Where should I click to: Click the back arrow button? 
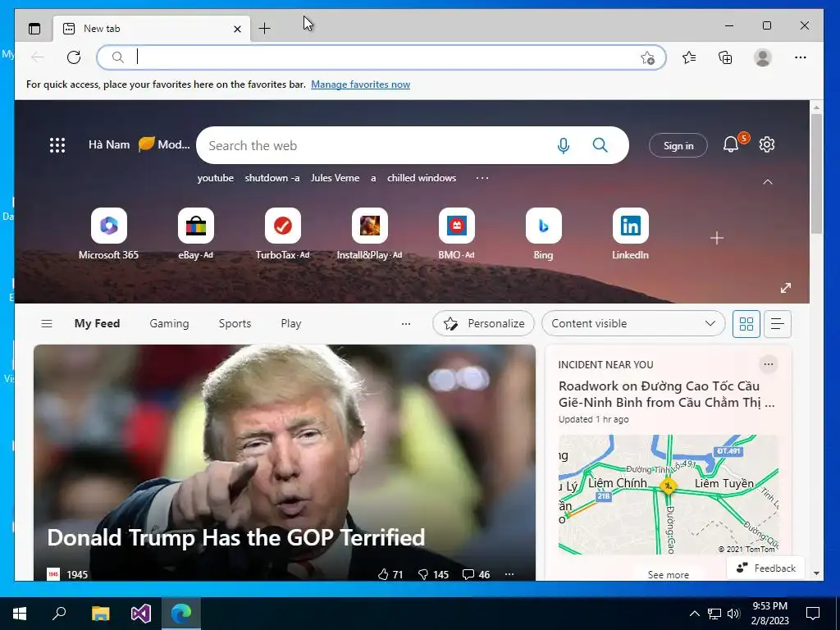[38, 57]
